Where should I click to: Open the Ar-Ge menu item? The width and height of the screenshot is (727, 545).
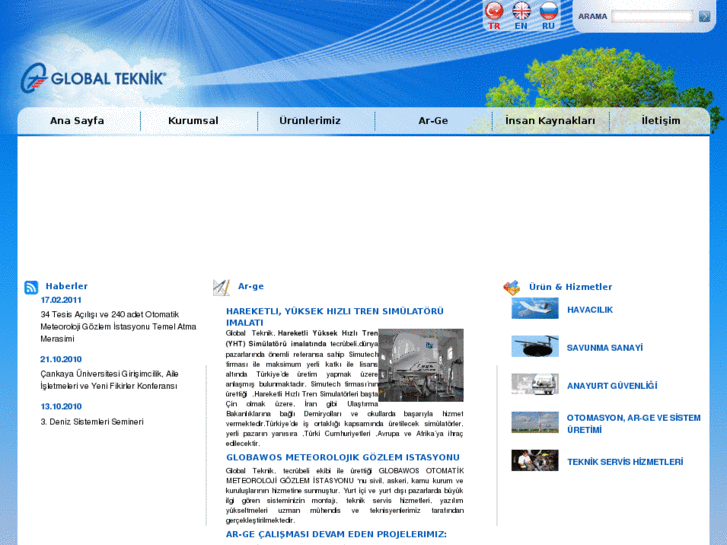[433, 121]
